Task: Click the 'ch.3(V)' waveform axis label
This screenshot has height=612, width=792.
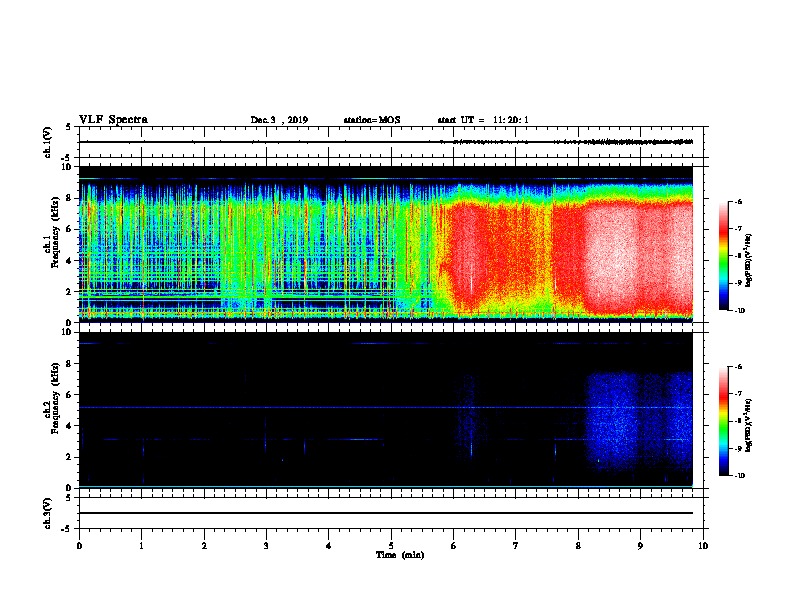Action: [x=47, y=513]
